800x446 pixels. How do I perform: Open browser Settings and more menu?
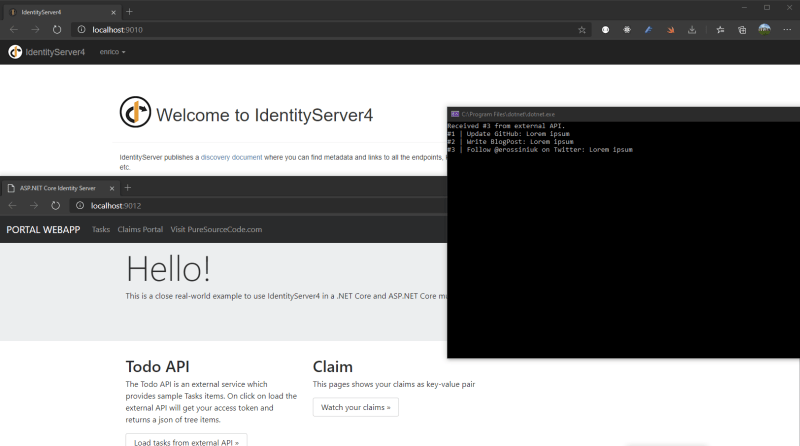pyautogui.click(x=787, y=30)
